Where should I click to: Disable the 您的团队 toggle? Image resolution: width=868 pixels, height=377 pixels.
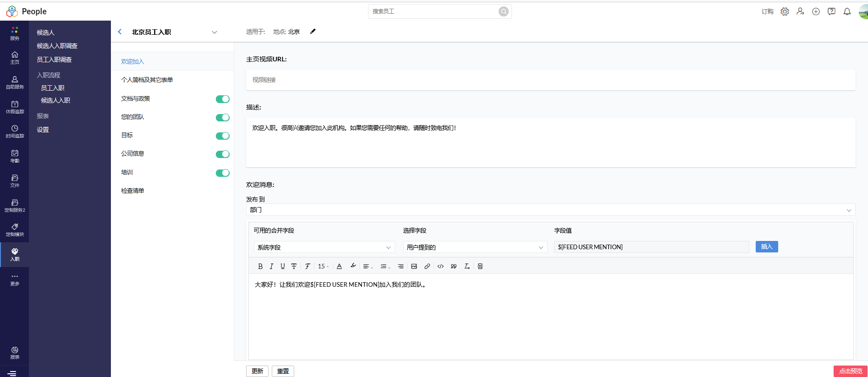click(x=222, y=117)
